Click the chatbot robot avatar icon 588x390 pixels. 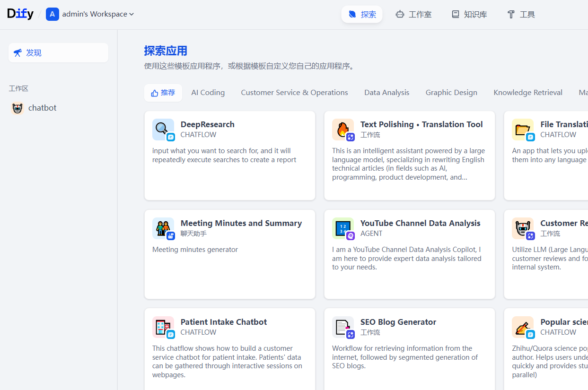18,108
